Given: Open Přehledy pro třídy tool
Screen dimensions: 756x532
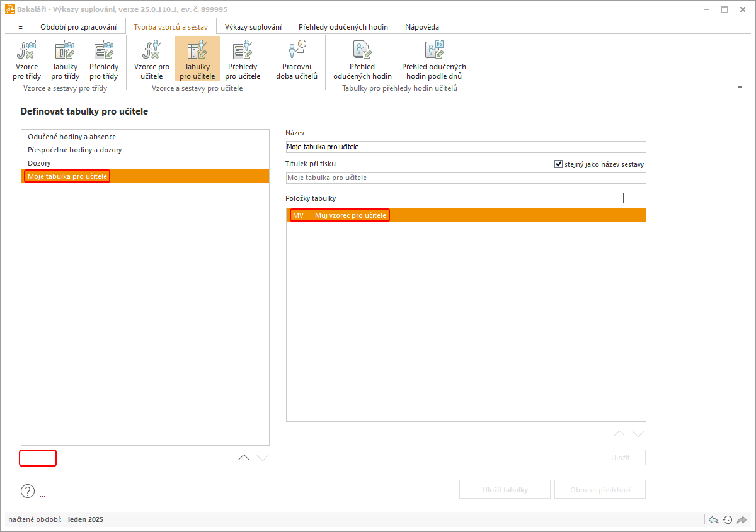Looking at the screenshot, I should (x=104, y=59).
